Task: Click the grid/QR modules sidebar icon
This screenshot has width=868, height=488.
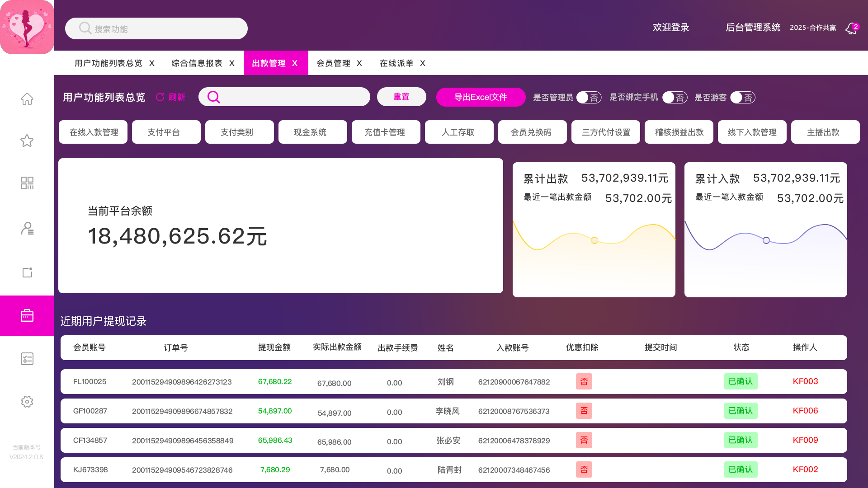Action: click(27, 183)
